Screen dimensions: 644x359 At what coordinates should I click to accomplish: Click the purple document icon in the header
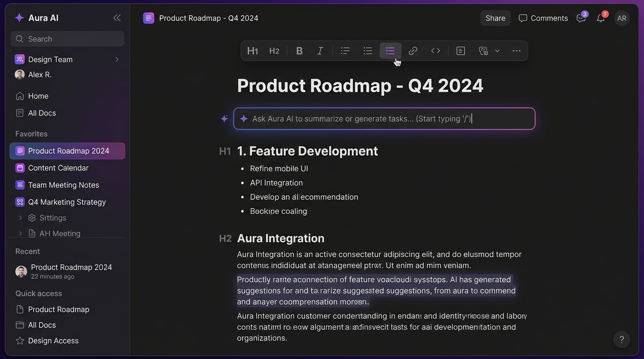click(x=148, y=18)
